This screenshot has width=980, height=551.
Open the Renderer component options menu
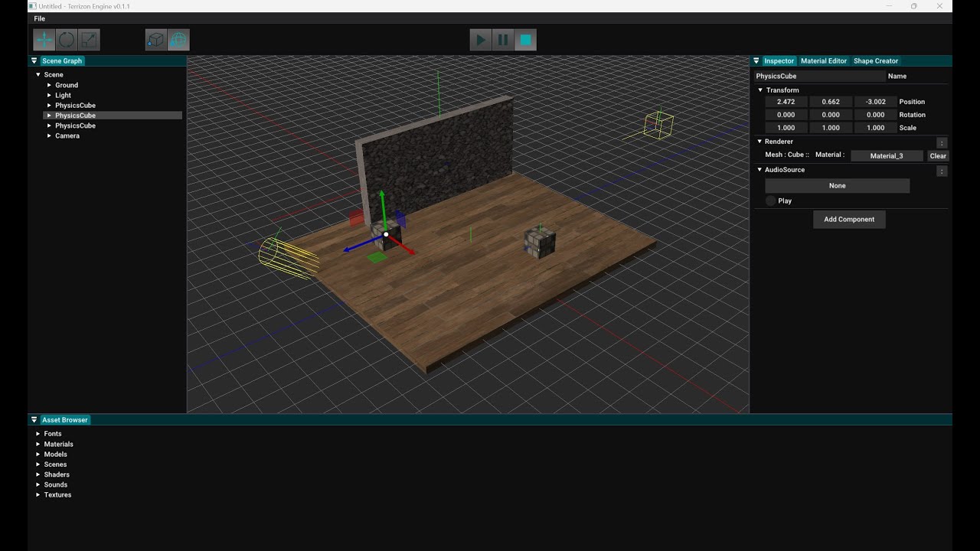(x=942, y=142)
